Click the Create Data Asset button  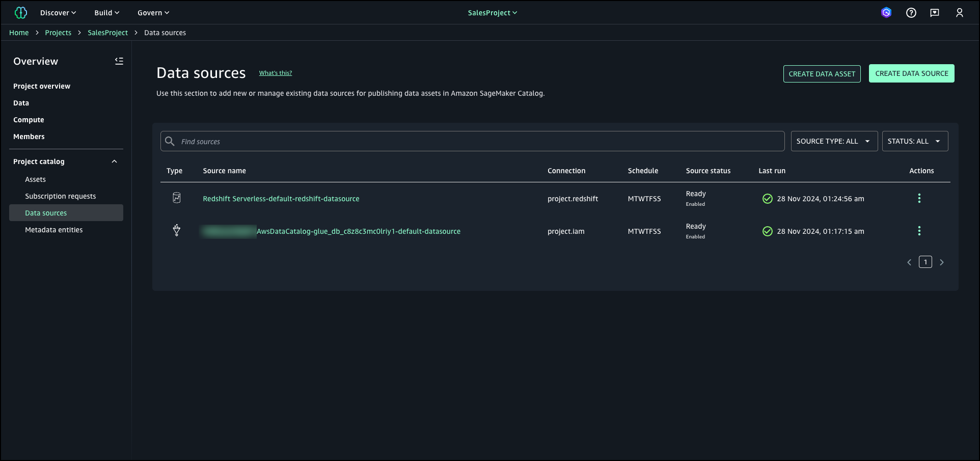click(x=822, y=74)
